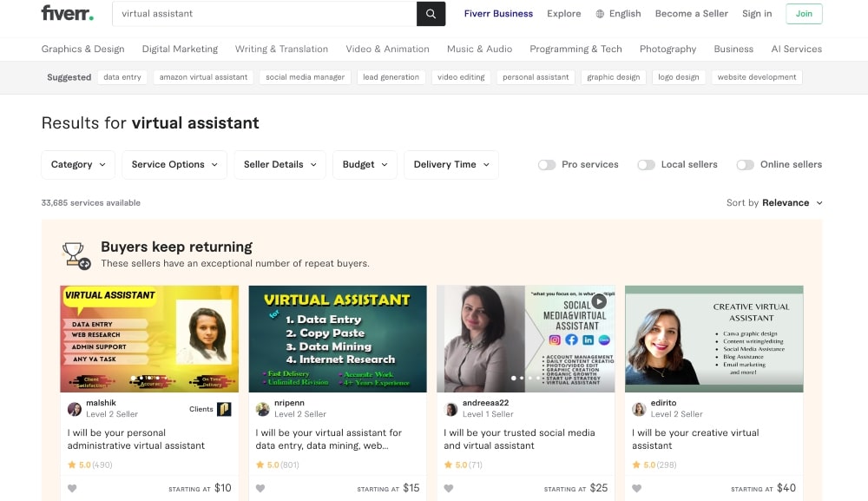Open the Programming & Tech category
The image size is (868, 501).
(575, 49)
